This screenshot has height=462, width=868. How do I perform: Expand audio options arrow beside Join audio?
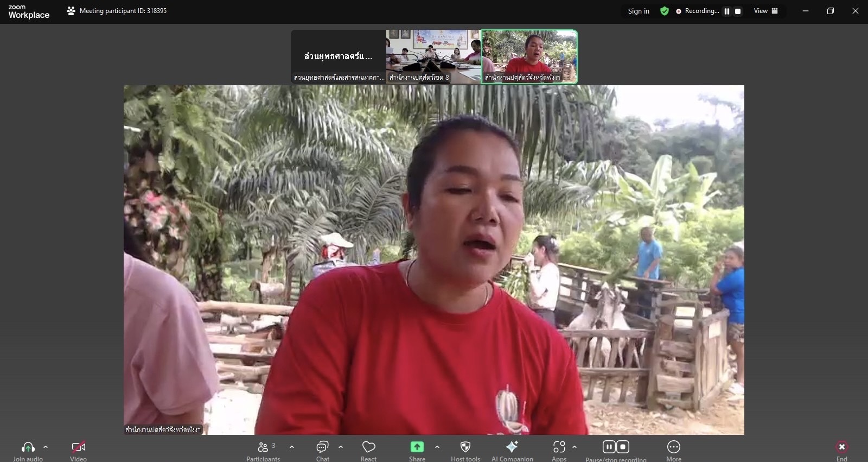(46, 447)
